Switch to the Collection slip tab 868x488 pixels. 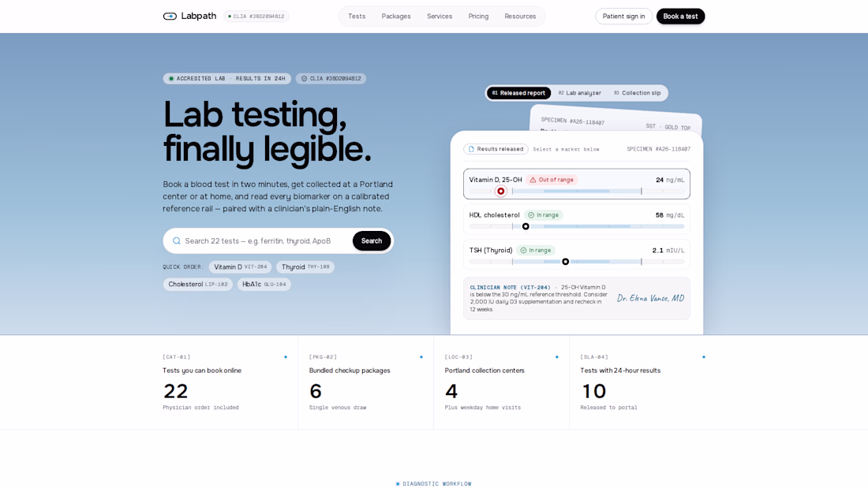pos(637,93)
